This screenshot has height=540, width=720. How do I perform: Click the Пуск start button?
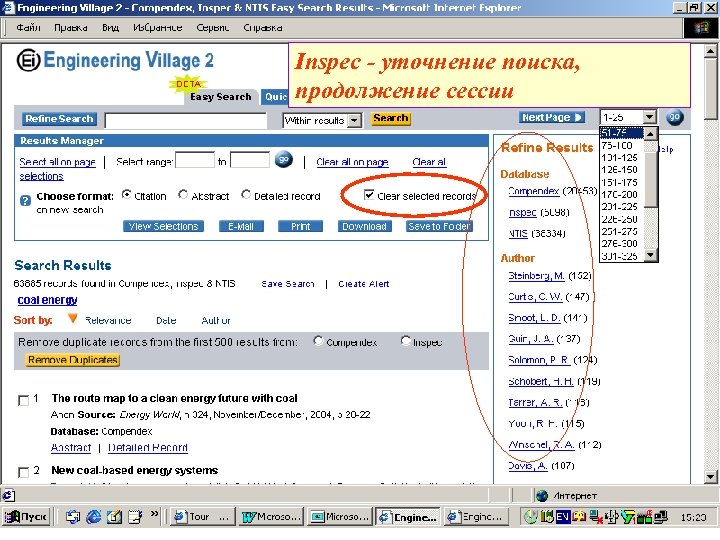(x=27, y=517)
